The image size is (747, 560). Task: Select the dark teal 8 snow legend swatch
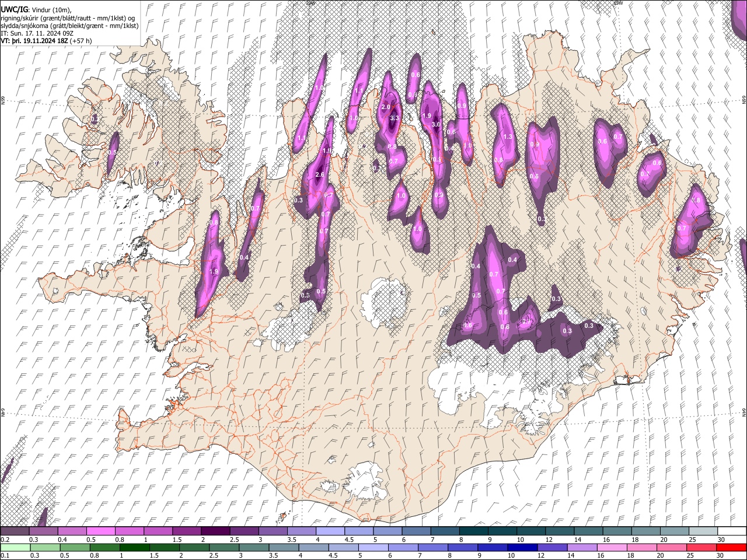[473, 531]
